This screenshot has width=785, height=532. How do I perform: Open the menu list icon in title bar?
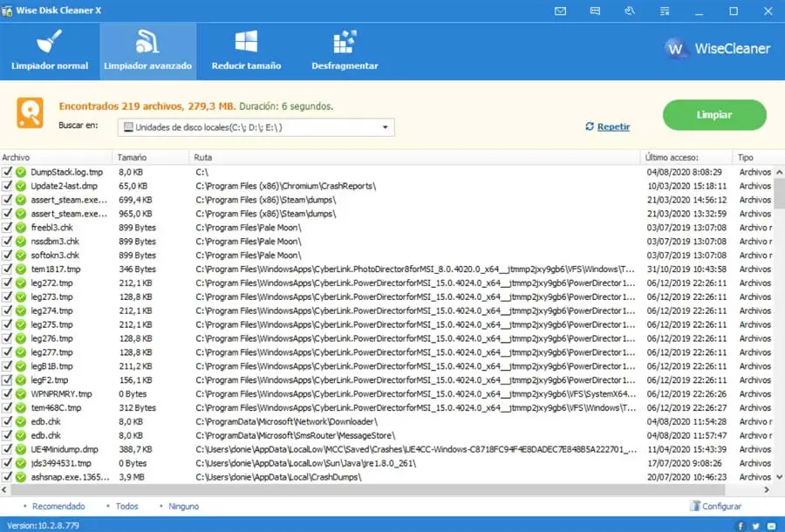(x=664, y=11)
